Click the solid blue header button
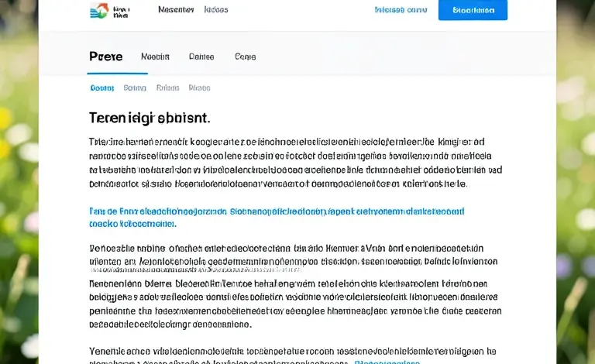This screenshot has width=595, height=364. [x=473, y=10]
